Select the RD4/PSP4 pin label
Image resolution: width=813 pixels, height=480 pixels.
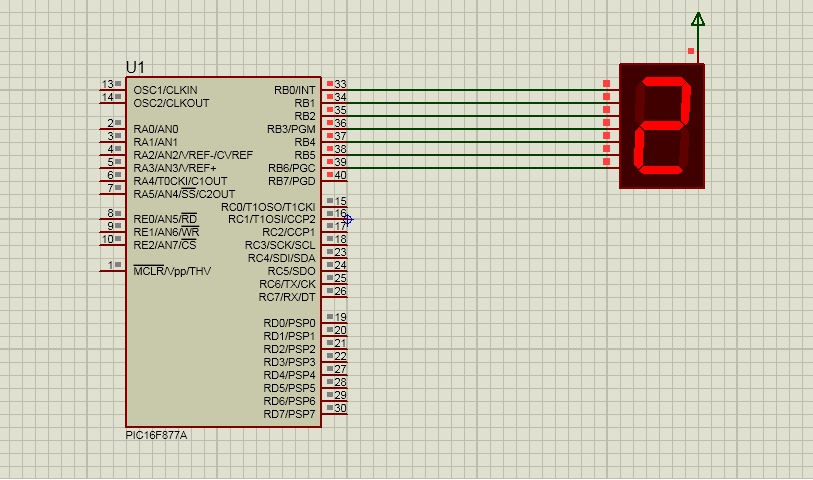(x=289, y=375)
